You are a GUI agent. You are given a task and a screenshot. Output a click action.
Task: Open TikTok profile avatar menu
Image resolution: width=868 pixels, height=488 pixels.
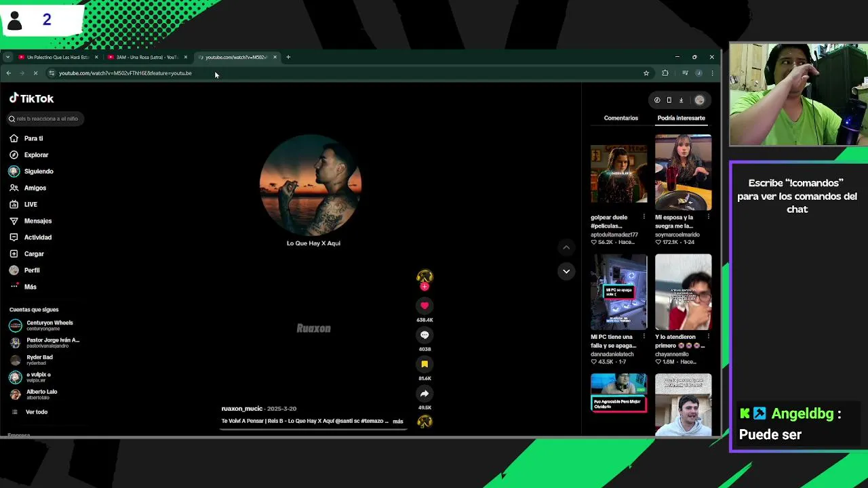pos(700,100)
